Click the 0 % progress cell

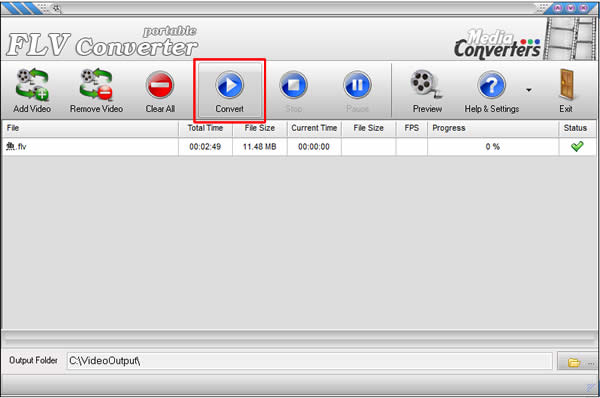[493, 147]
